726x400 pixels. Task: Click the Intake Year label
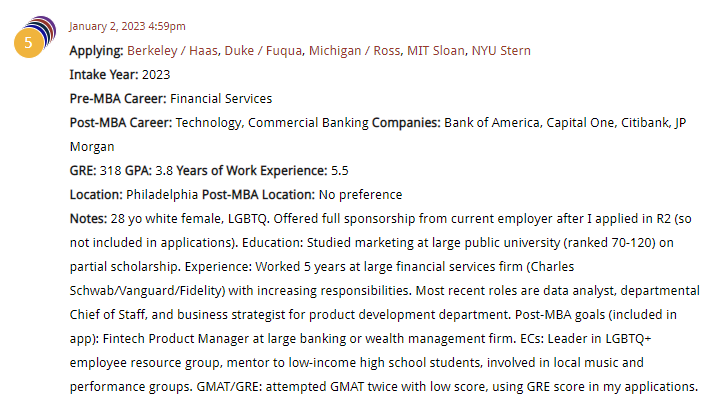(x=103, y=74)
